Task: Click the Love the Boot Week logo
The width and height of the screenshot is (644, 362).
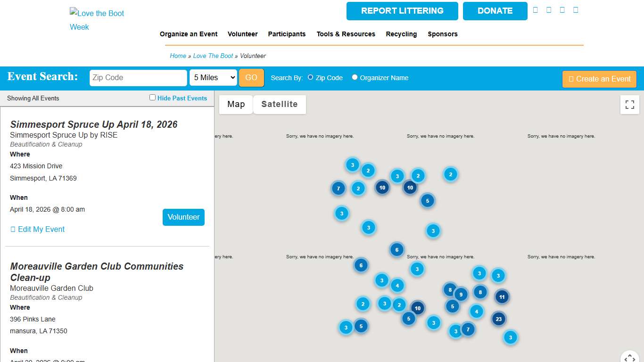Action: point(97,20)
